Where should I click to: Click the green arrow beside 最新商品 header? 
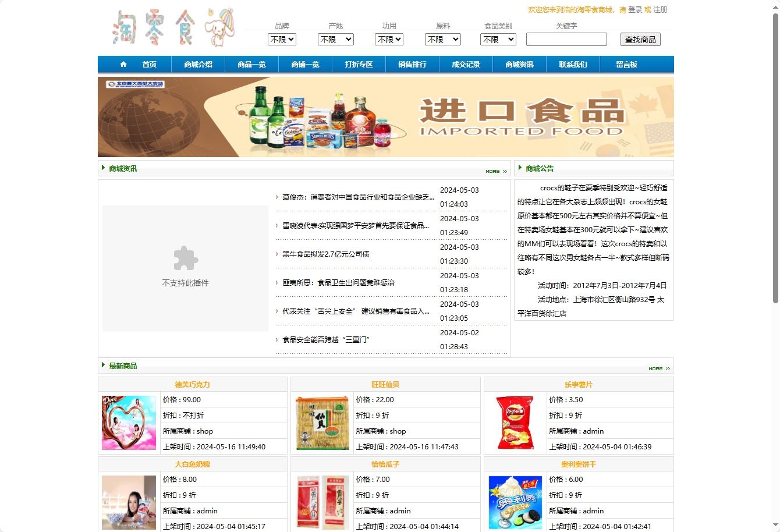point(104,366)
